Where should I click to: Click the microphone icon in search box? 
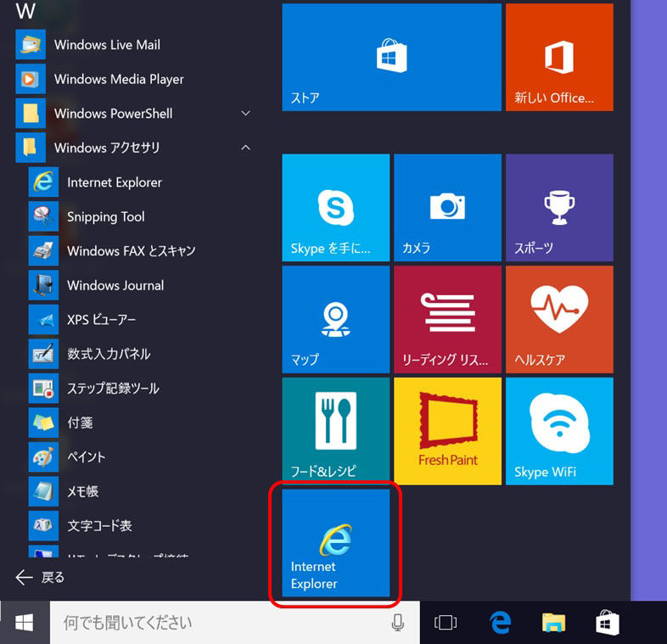[x=398, y=623]
